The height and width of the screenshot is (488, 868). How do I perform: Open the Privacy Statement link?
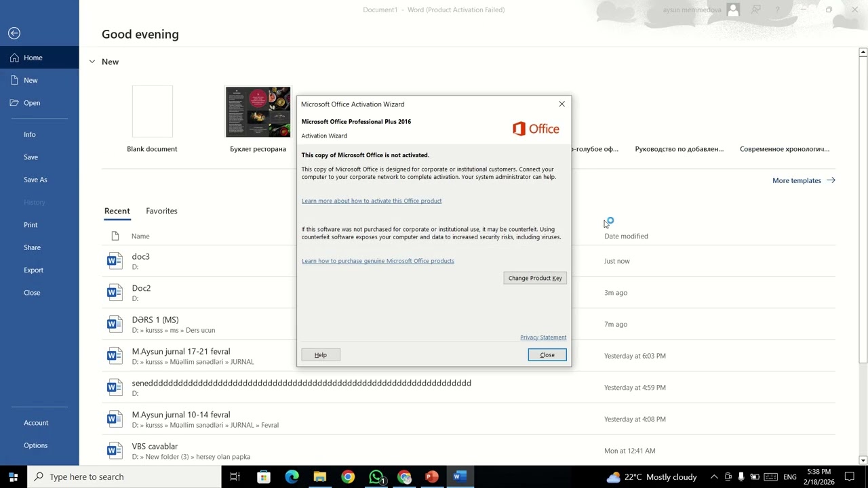point(543,338)
